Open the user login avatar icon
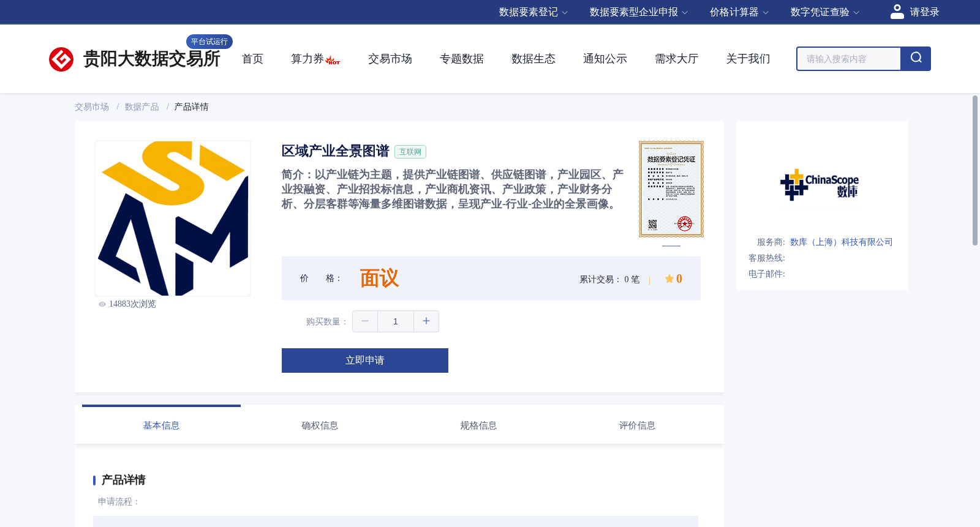 897,12
